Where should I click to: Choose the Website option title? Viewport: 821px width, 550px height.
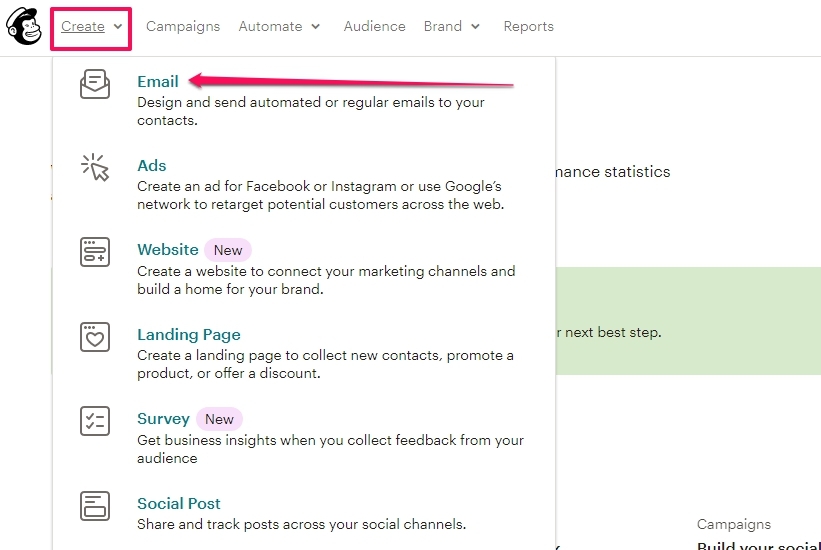pos(168,250)
